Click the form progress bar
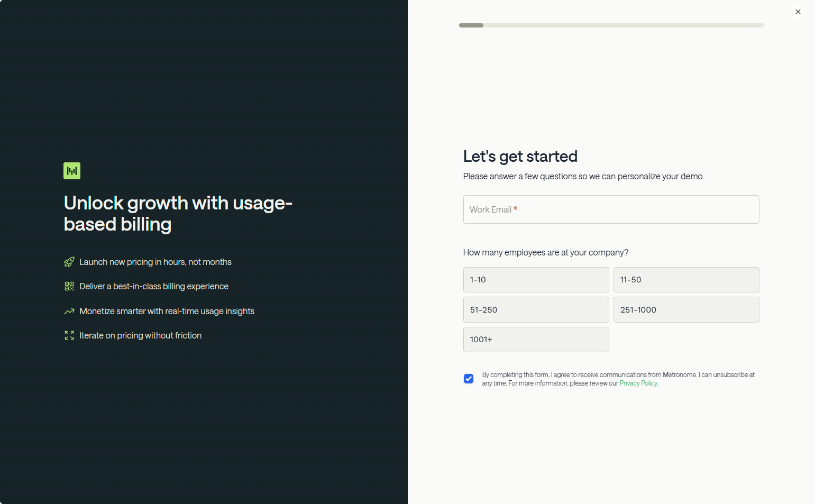The width and height of the screenshot is (815, 504). point(611,25)
